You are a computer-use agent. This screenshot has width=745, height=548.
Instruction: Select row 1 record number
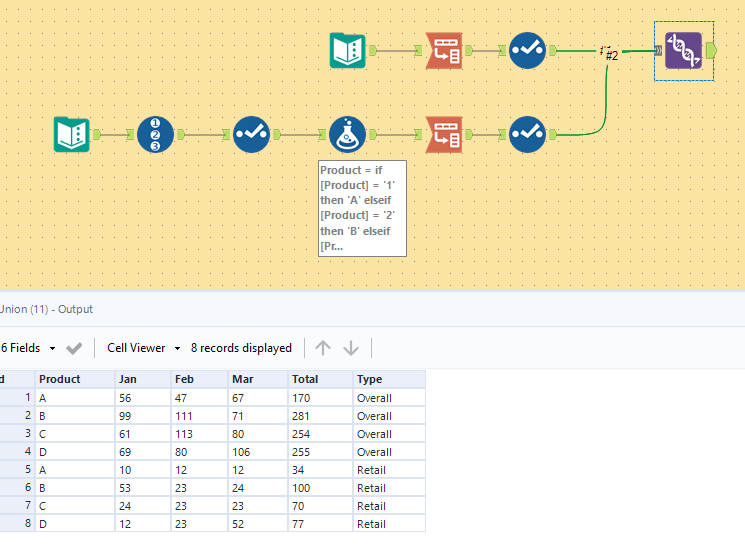tap(17, 397)
